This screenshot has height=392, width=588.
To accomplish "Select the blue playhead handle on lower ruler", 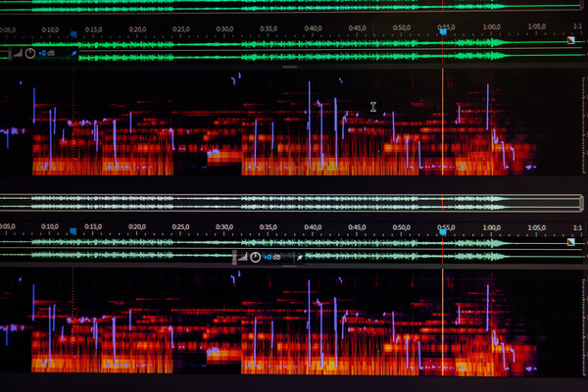I will 443,231.
